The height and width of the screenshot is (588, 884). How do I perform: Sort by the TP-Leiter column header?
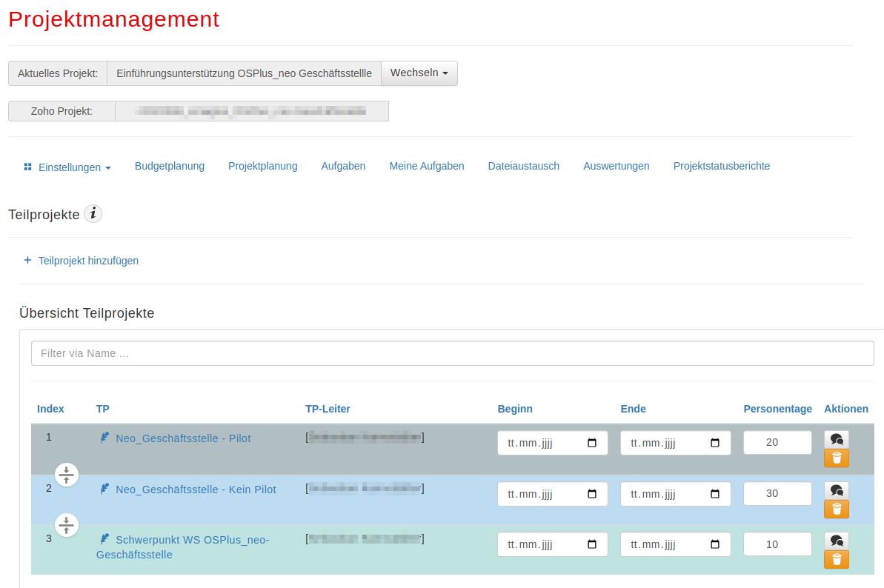click(328, 409)
